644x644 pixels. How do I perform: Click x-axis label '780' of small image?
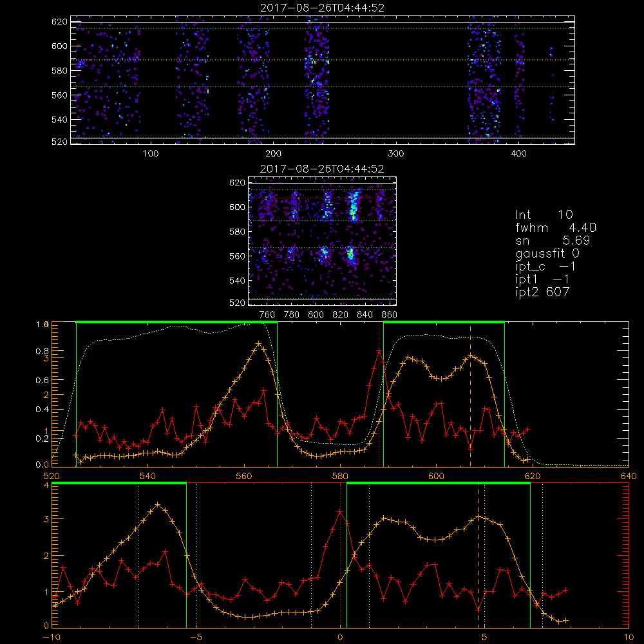click(x=292, y=315)
